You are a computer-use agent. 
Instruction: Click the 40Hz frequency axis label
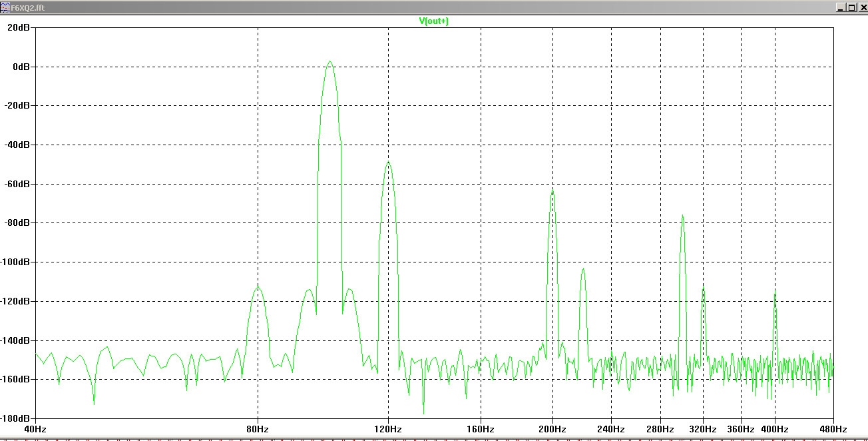(x=35, y=428)
